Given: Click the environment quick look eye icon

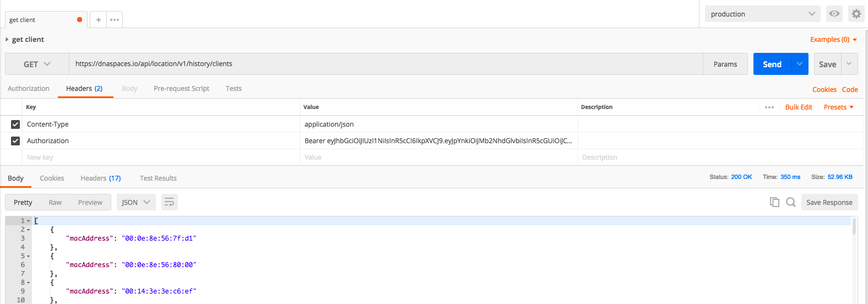Looking at the screenshot, I should click(x=834, y=14).
